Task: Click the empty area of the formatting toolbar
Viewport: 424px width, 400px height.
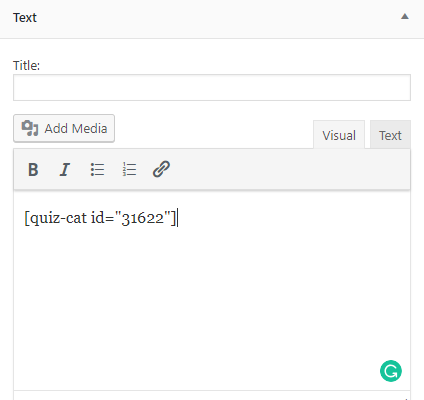Action: click(290, 169)
